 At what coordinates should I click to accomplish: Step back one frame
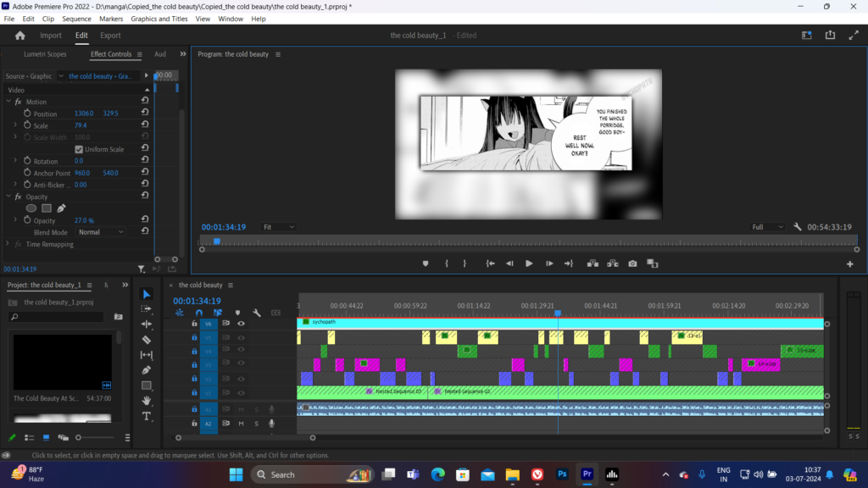509,264
